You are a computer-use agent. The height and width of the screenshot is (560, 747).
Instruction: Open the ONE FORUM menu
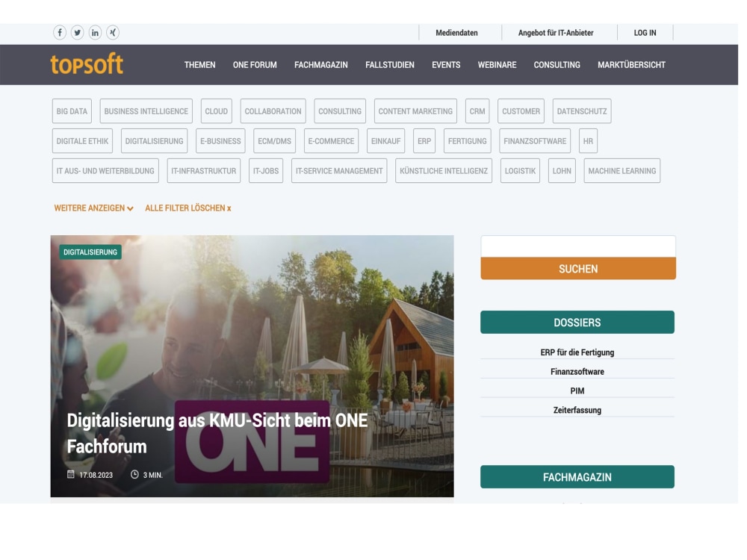point(255,65)
